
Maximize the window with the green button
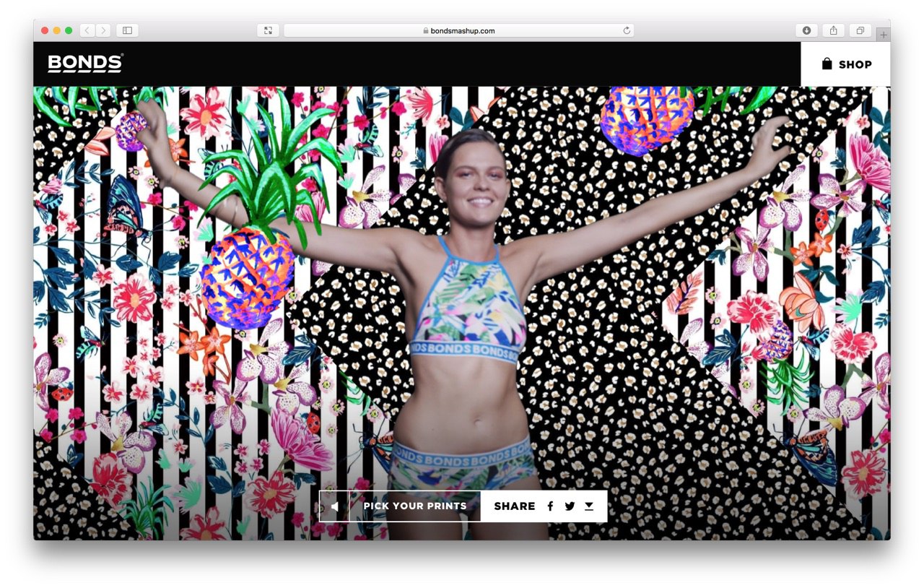tap(69, 30)
